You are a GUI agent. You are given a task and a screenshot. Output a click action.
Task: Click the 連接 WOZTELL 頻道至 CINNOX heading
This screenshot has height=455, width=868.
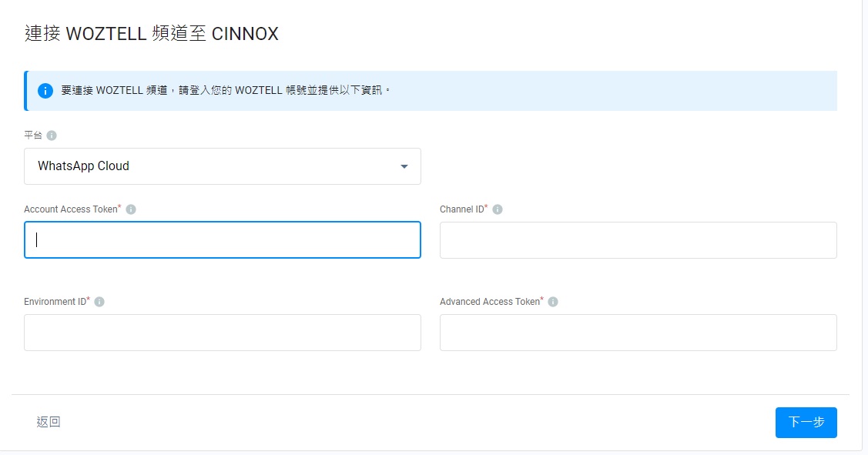(152, 34)
